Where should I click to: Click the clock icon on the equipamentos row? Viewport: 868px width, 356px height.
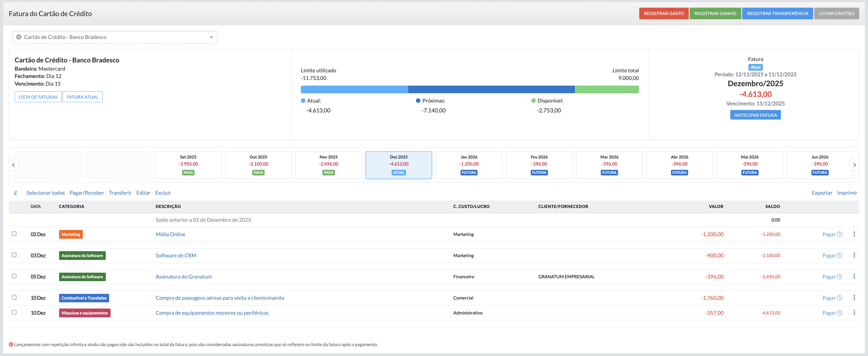[839, 313]
